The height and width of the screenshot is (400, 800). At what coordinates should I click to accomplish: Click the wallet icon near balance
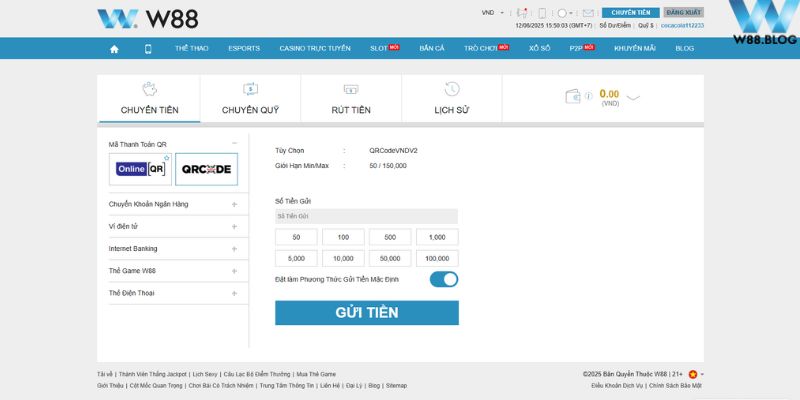(x=573, y=96)
